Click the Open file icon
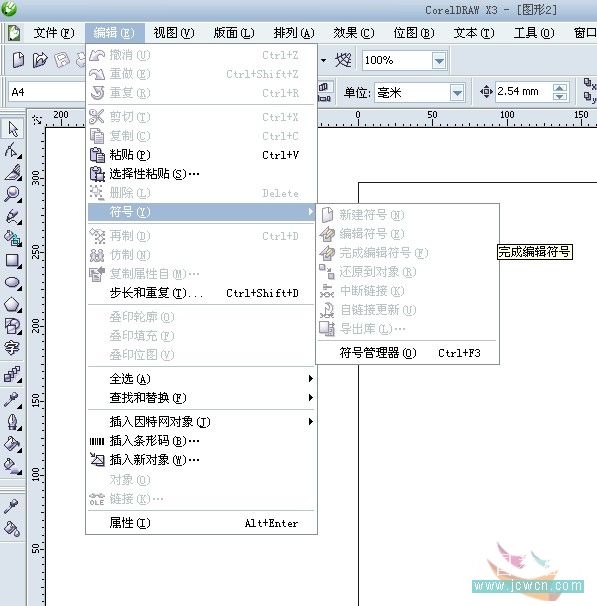597x606 pixels. 40,60
